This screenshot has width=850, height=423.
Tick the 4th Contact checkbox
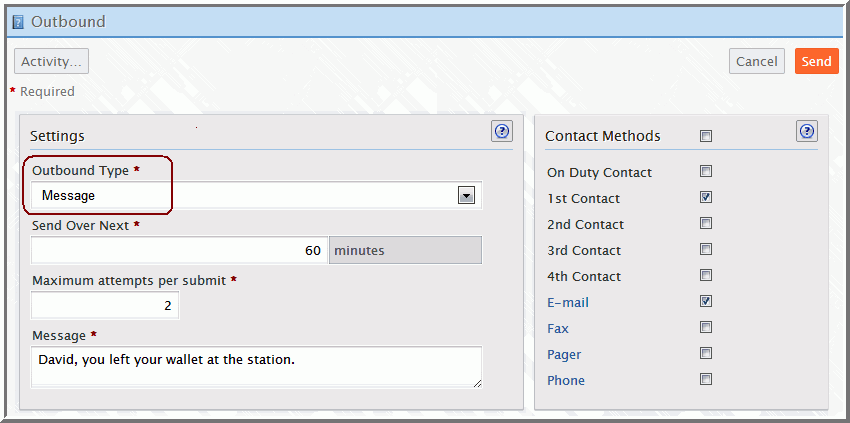(706, 275)
